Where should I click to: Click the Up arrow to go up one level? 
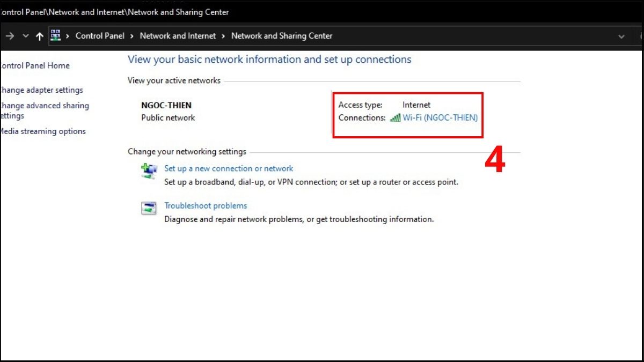coord(39,35)
